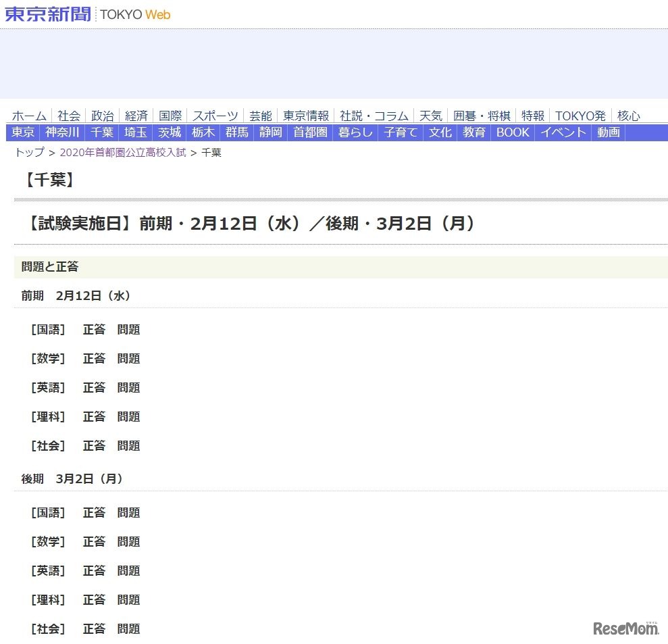Open the BOOK section
This screenshot has height=644, width=668.
point(512,132)
